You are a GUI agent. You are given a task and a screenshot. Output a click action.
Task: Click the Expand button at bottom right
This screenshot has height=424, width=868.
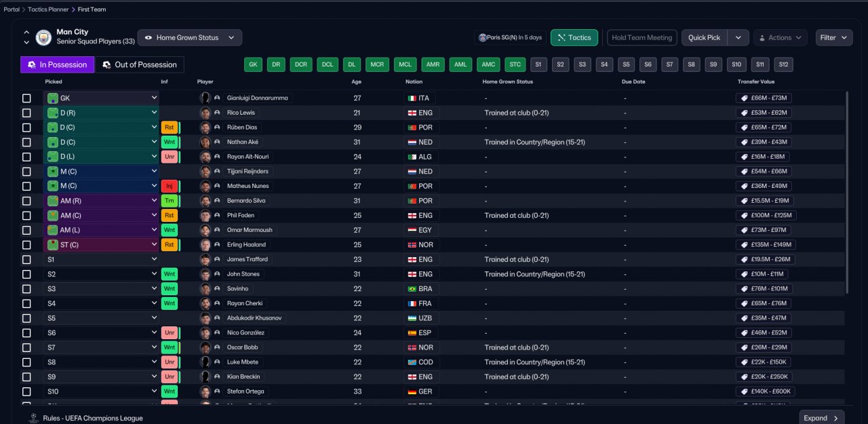822,419
